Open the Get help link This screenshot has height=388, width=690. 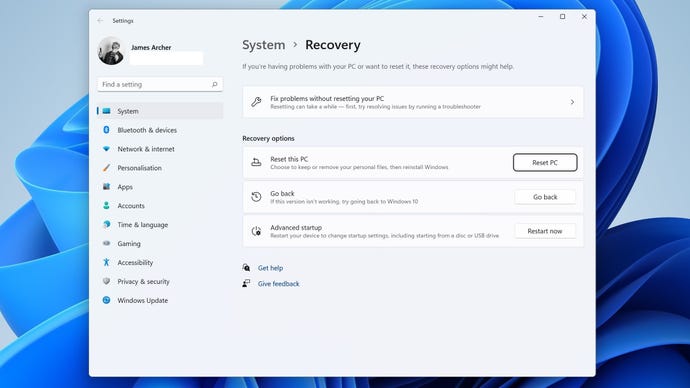(x=270, y=268)
